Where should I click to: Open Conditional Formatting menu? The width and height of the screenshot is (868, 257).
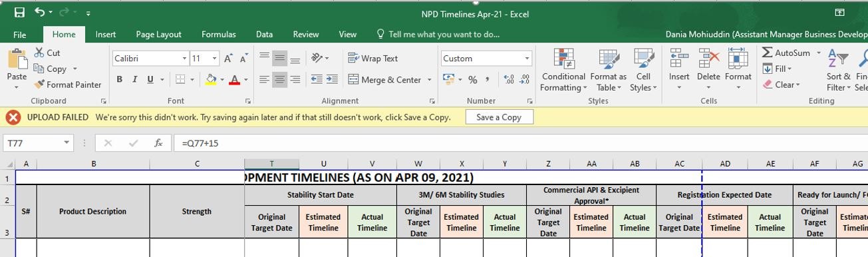(563, 70)
